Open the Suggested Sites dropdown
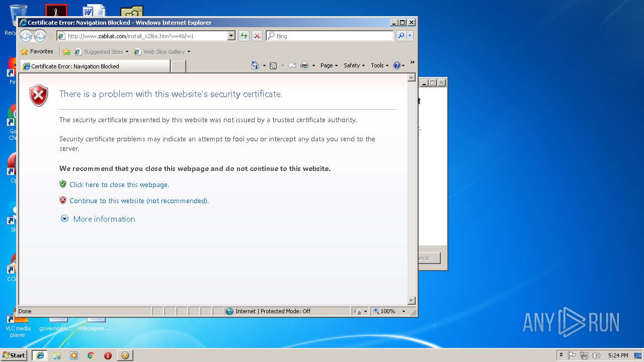Viewport: 644px width, 362px height. (127, 52)
